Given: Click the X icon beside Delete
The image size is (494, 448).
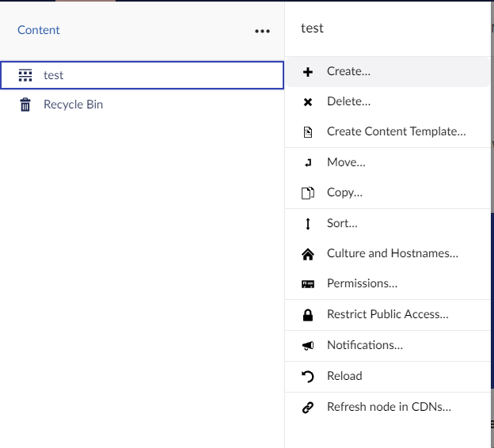Looking at the screenshot, I should pyautogui.click(x=308, y=102).
